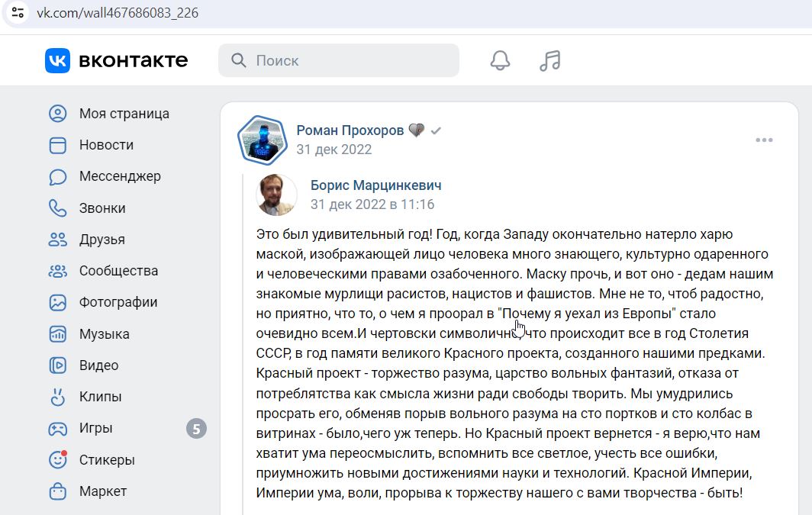Open Стикеры with its smiley icon

pos(57,459)
